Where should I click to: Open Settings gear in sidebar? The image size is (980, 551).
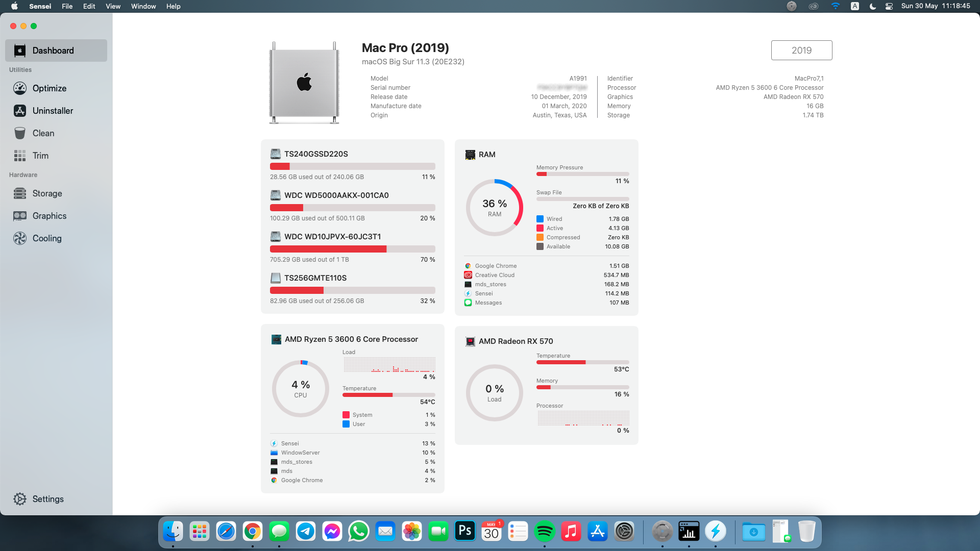pos(20,499)
